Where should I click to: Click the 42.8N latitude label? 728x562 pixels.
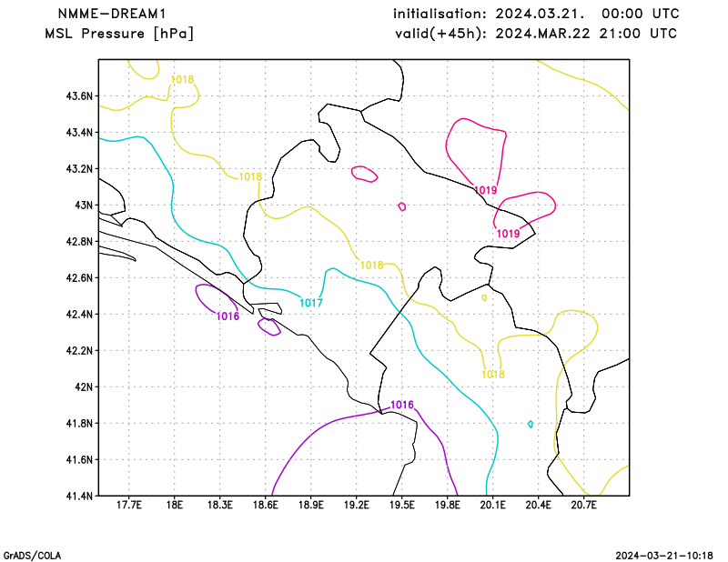tap(79, 242)
